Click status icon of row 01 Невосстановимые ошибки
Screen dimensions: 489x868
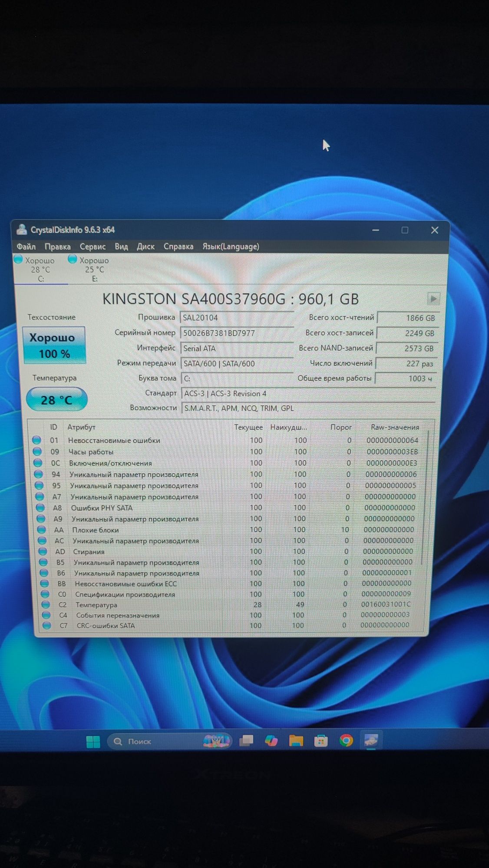point(36,440)
